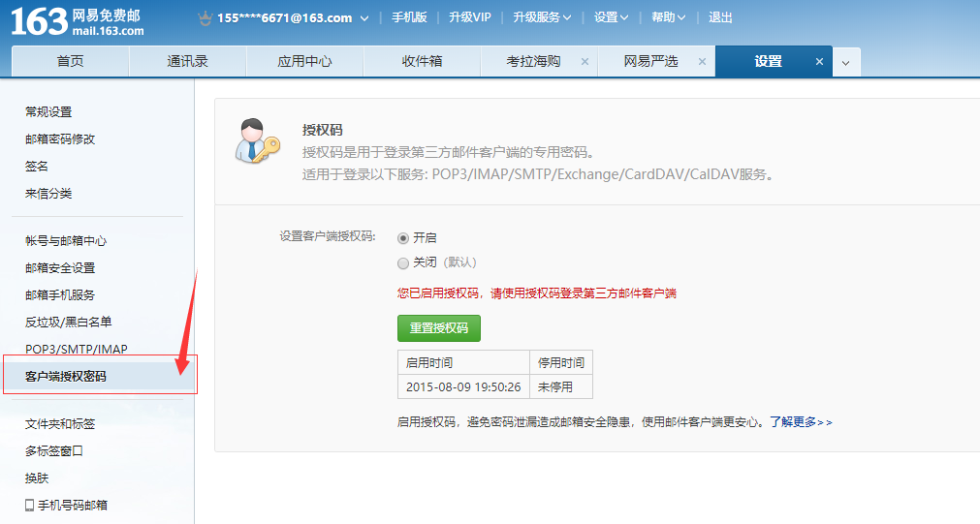The height and width of the screenshot is (524, 980).
Task: Click the authorization code user-key icon
Action: point(257,140)
